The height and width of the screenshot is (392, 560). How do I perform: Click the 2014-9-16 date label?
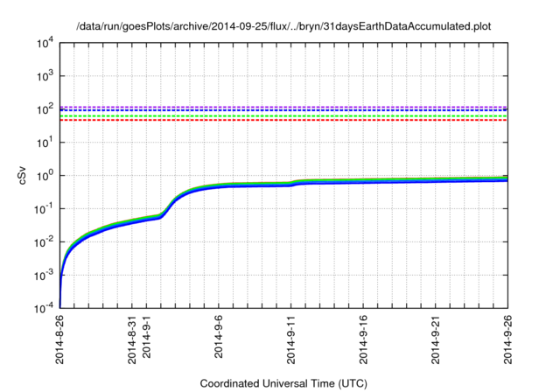click(x=364, y=339)
